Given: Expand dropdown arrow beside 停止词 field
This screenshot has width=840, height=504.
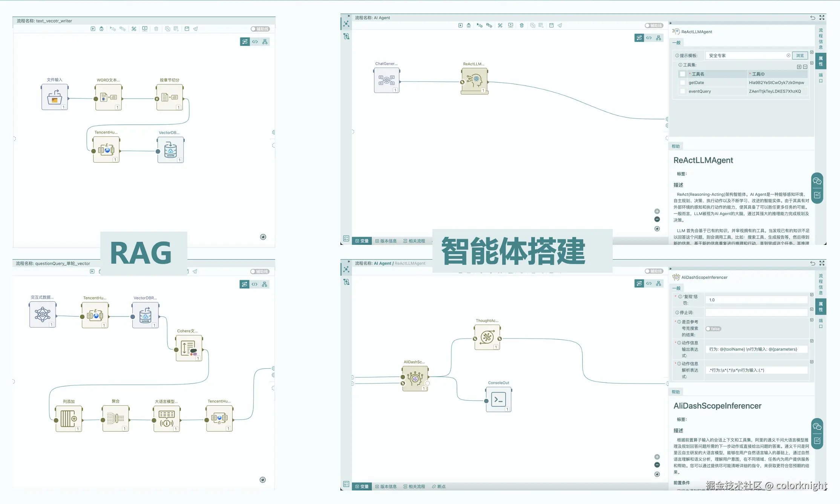Looking at the screenshot, I should 812,309.
